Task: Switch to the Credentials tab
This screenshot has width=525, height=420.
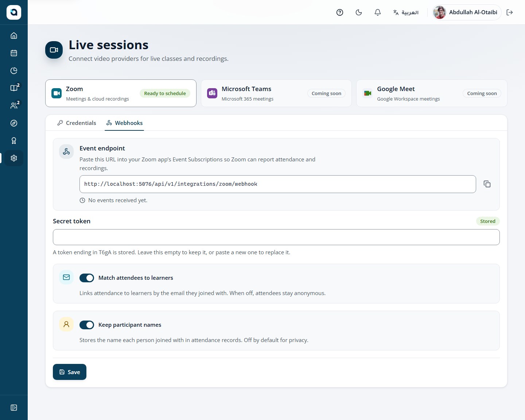Action: point(77,123)
